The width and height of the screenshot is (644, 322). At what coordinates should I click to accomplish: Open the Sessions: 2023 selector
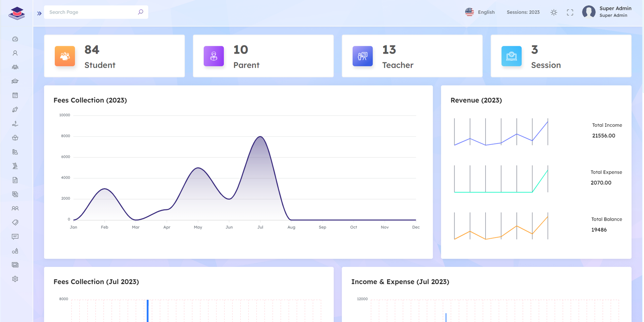(523, 12)
